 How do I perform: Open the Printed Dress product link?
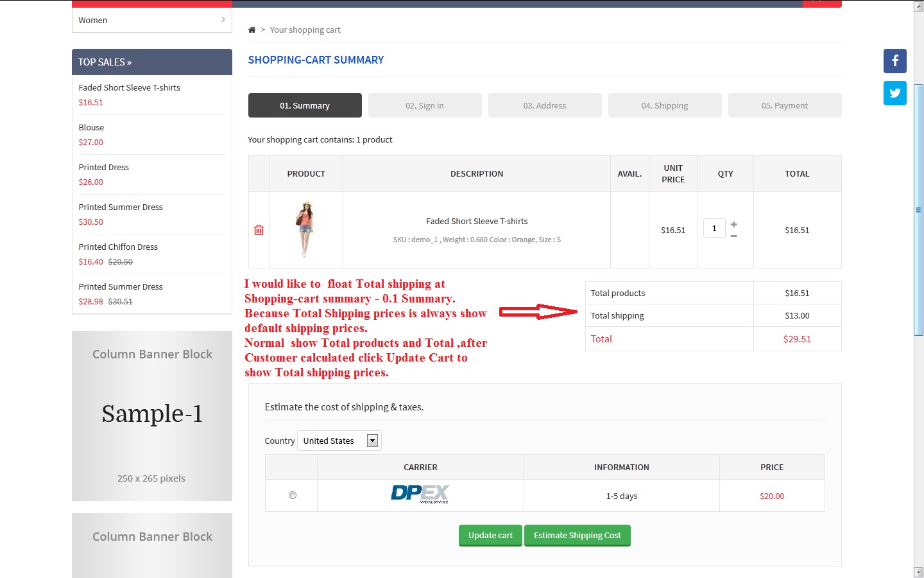pyautogui.click(x=104, y=167)
